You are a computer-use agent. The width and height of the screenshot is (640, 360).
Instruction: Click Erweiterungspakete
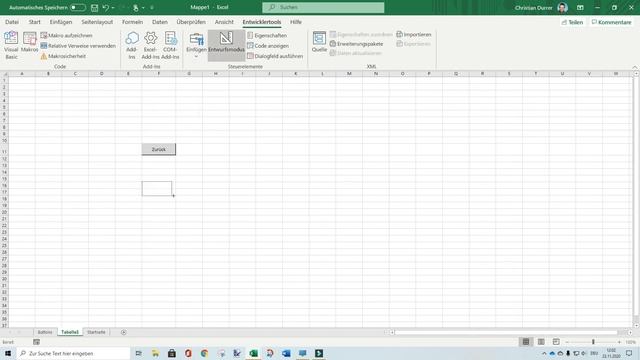click(356, 44)
